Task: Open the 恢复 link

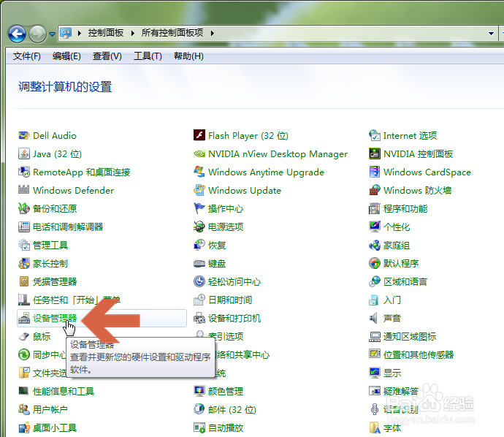Action: point(217,246)
